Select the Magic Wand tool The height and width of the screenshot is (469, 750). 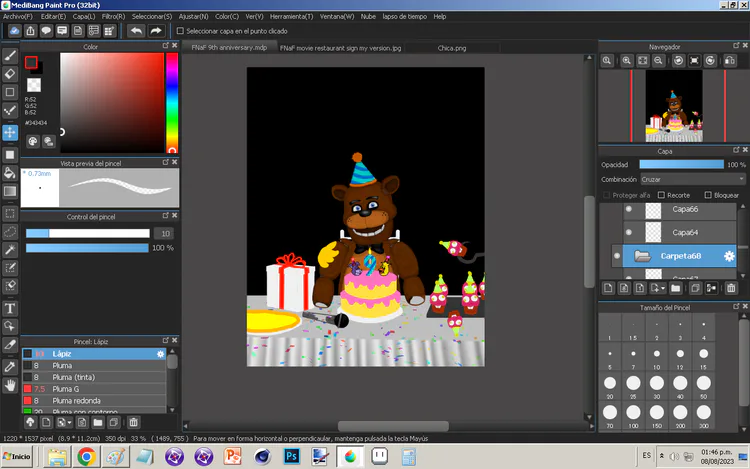[10, 250]
